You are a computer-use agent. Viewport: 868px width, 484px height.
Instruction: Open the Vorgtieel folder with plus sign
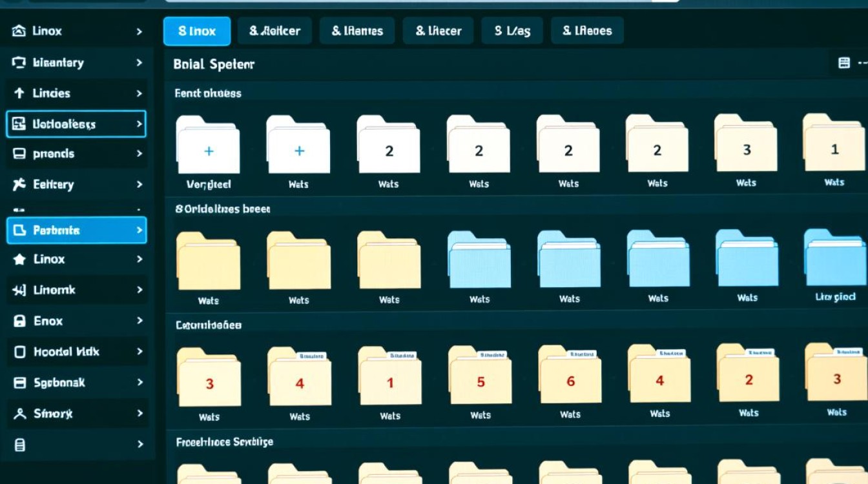(x=208, y=146)
